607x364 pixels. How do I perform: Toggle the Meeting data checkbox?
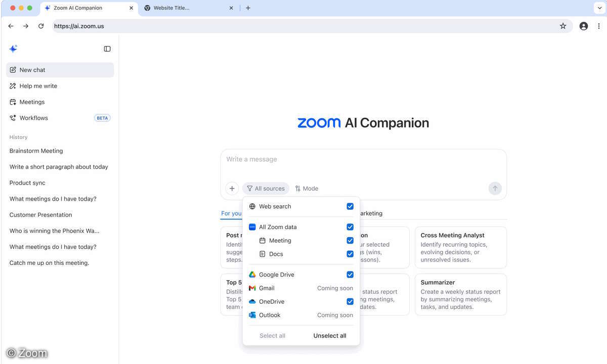pos(350,241)
